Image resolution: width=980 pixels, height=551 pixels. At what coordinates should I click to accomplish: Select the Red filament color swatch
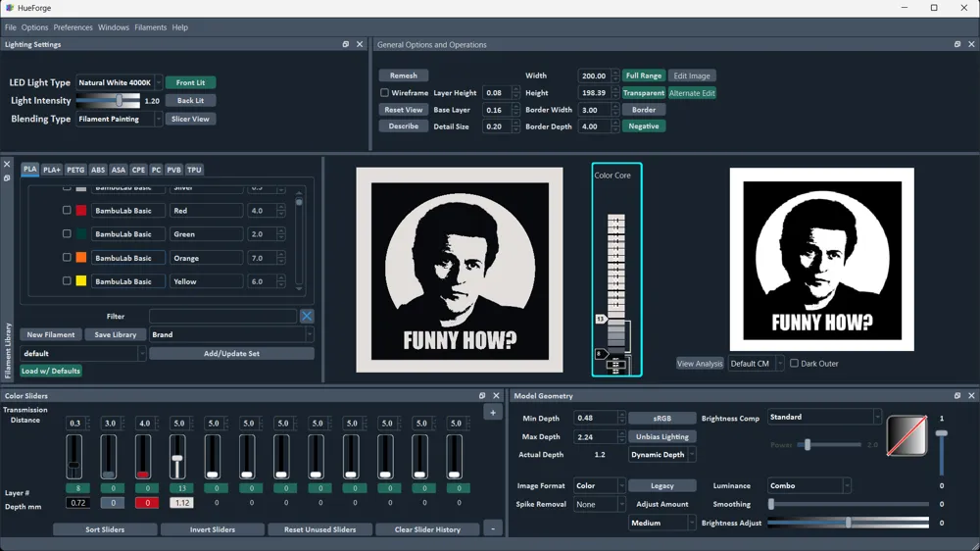coord(81,211)
